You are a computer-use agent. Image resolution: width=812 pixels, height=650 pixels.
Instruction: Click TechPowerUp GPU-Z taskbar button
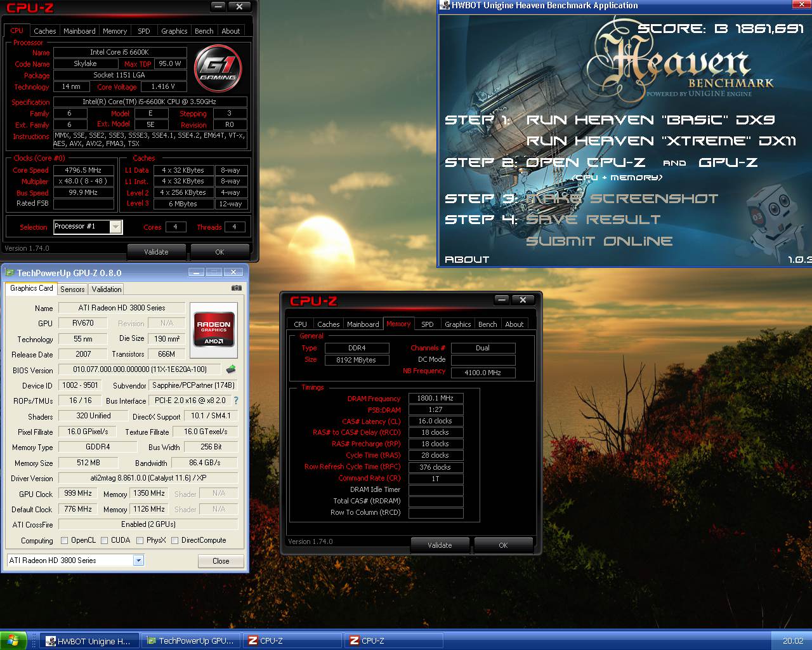(191, 641)
